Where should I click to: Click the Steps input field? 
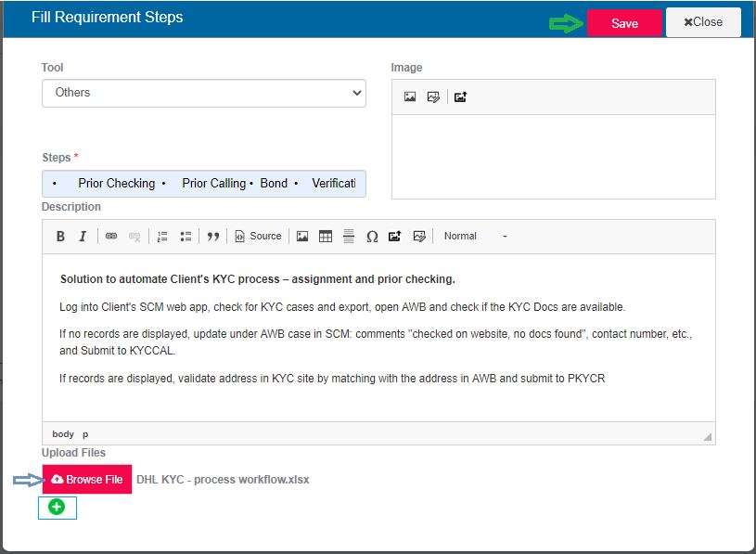pyautogui.click(x=204, y=184)
